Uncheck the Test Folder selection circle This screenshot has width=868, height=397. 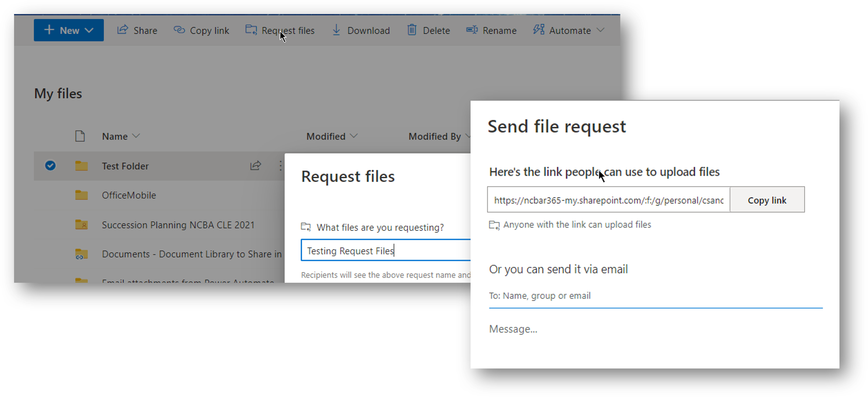(x=50, y=165)
